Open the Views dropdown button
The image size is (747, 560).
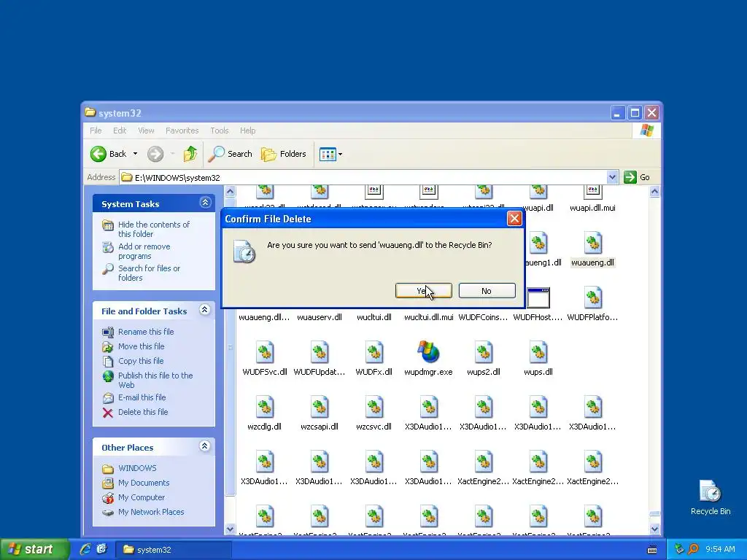click(x=330, y=155)
